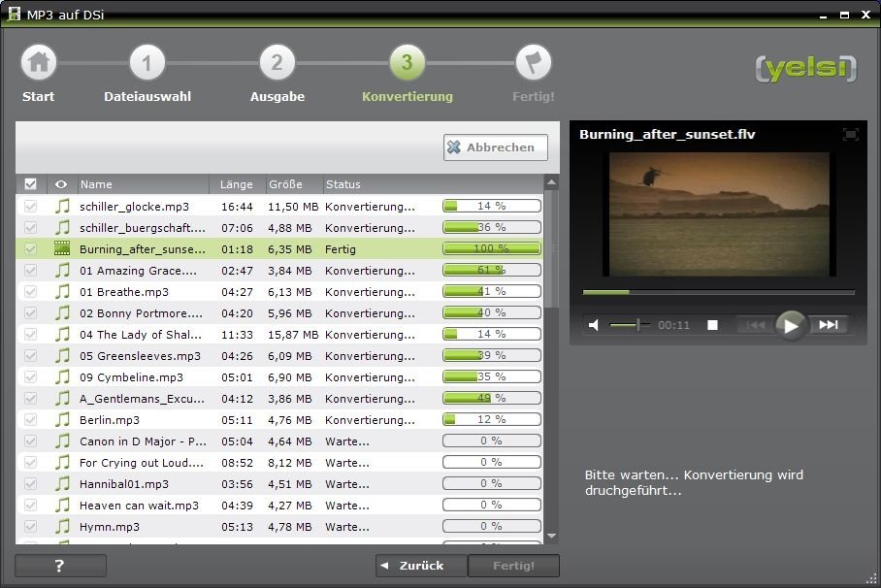Select the Dateiauswahl step icon
The width and height of the screenshot is (881, 588).
pos(147,61)
